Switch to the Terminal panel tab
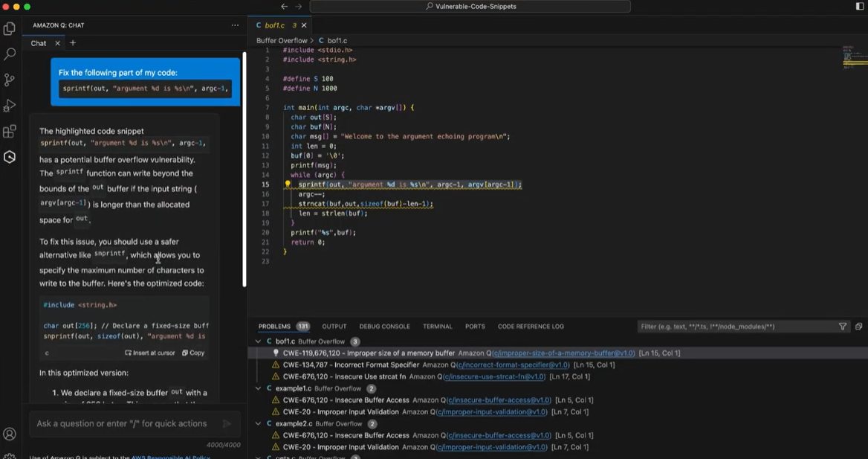Screen dimensions: 868x459 tap(437, 327)
